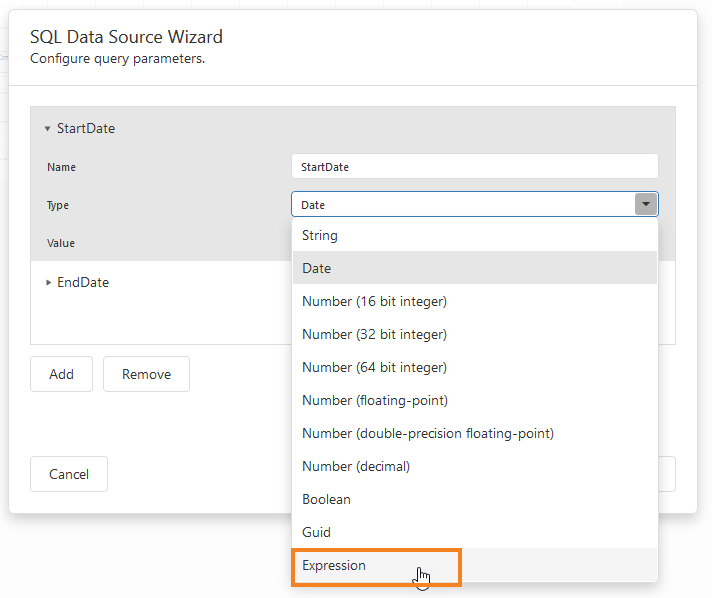Select Number (decimal) type
The height and width of the screenshot is (598, 712).
coord(475,466)
